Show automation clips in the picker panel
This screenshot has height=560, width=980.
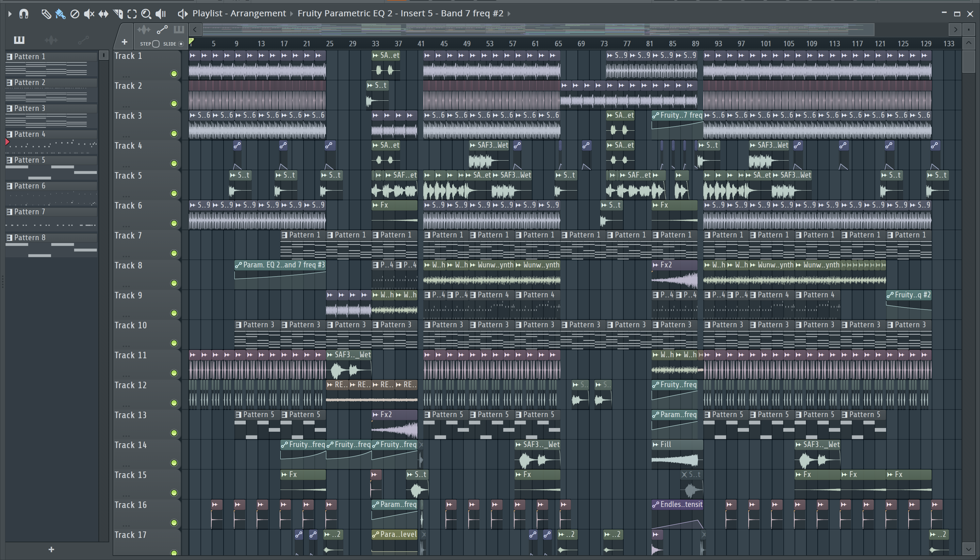pyautogui.click(x=83, y=39)
